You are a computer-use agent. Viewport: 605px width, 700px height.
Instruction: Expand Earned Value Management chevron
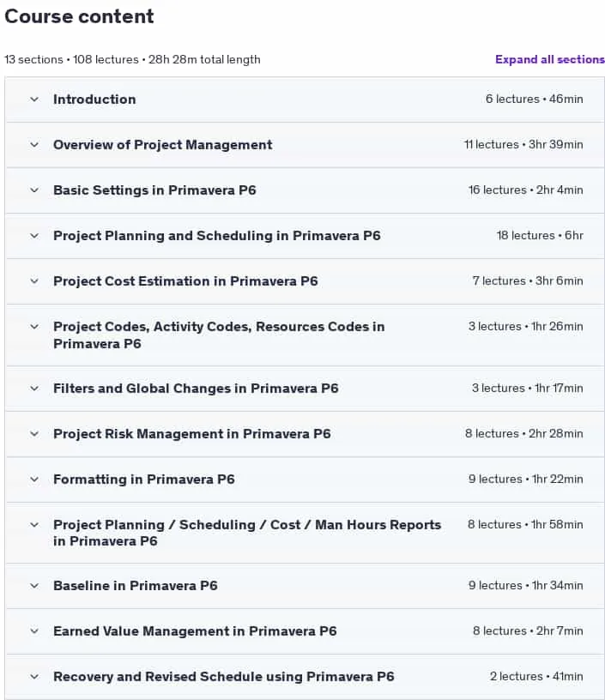34,631
